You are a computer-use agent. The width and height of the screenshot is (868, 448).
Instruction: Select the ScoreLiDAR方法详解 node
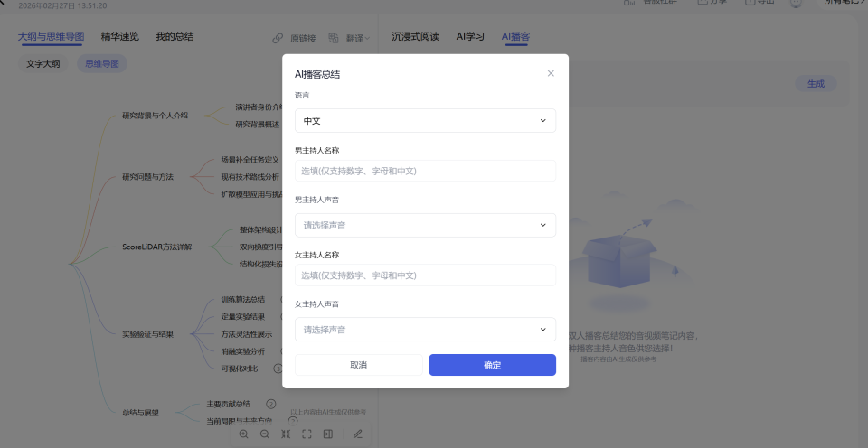click(x=156, y=247)
